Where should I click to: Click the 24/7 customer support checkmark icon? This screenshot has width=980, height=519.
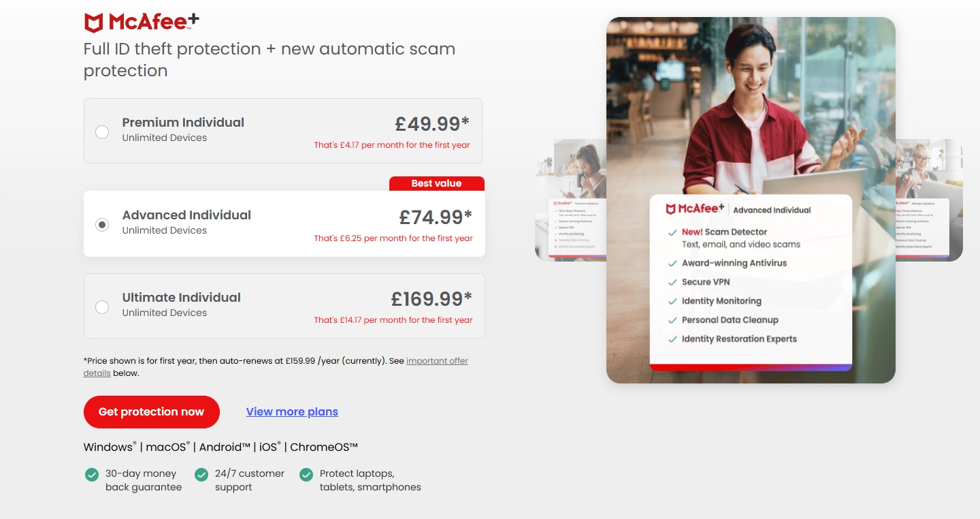pos(201,474)
